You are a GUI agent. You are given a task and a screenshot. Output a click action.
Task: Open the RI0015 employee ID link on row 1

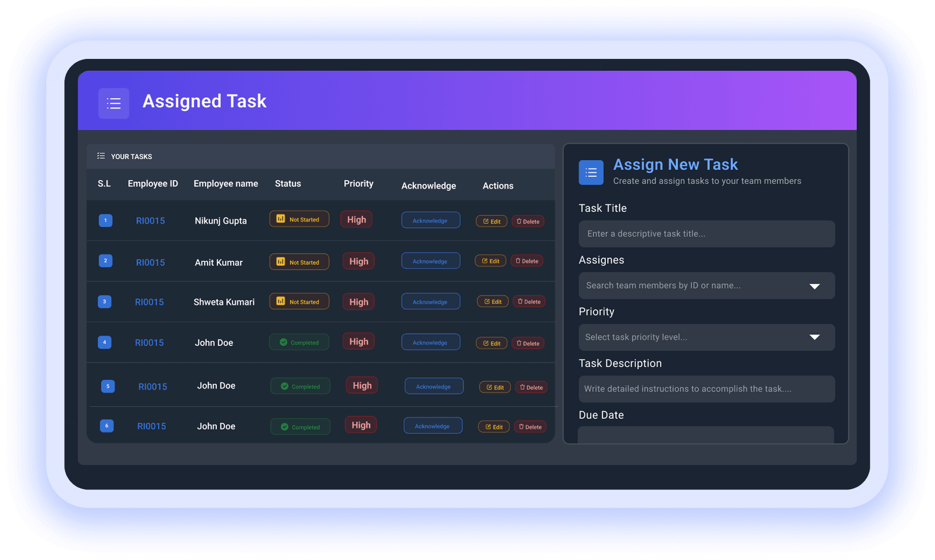coord(150,221)
